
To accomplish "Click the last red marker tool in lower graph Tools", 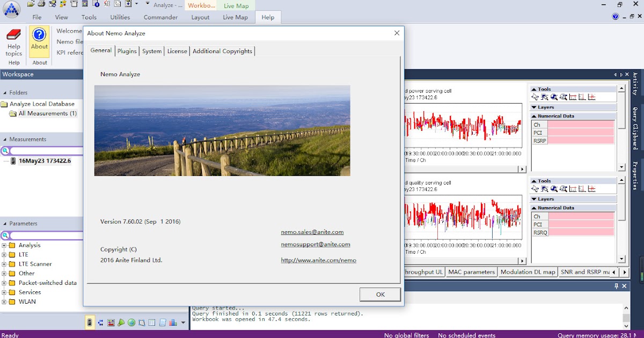I will pyautogui.click(x=591, y=189).
